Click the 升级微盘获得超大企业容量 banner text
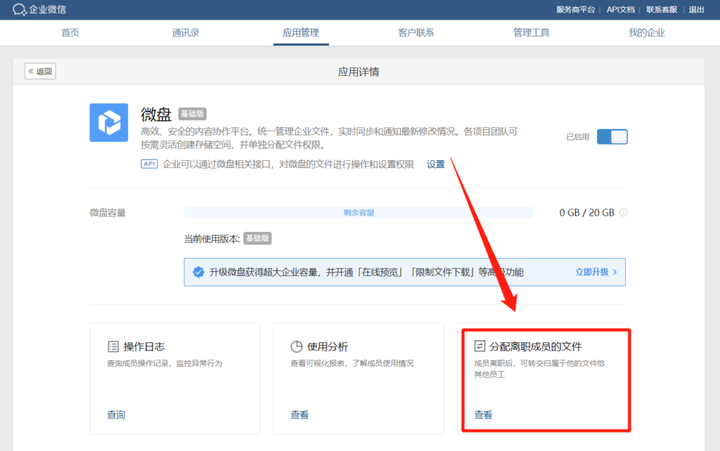720x451 pixels. tap(366, 272)
